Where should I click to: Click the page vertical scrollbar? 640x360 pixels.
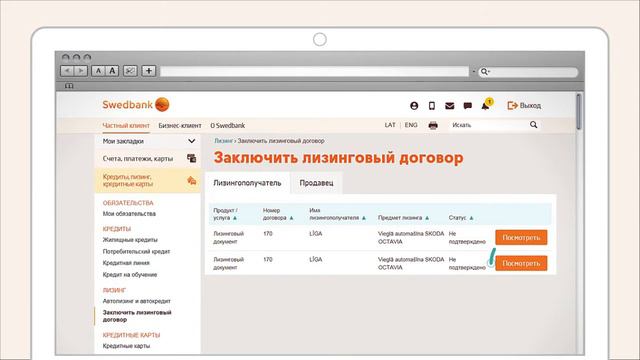point(578,111)
